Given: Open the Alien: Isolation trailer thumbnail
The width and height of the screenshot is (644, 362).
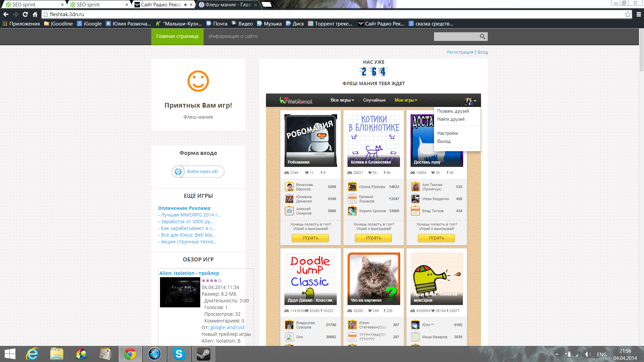Looking at the screenshot, I should tap(180, 292).
